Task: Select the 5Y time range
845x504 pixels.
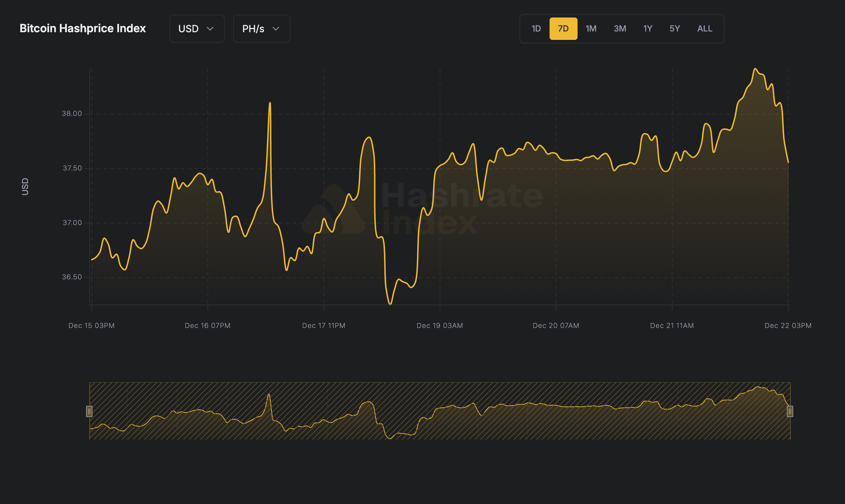Action: point(675,28)
